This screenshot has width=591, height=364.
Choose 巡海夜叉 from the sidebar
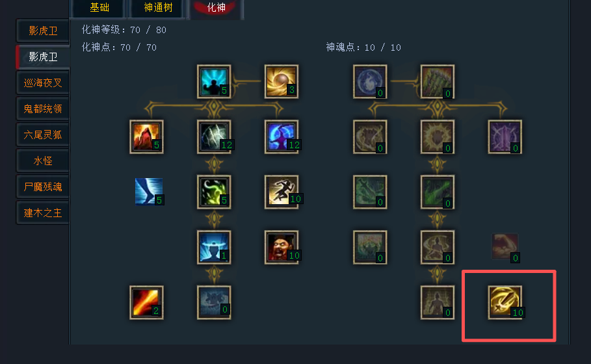point(43,83)
